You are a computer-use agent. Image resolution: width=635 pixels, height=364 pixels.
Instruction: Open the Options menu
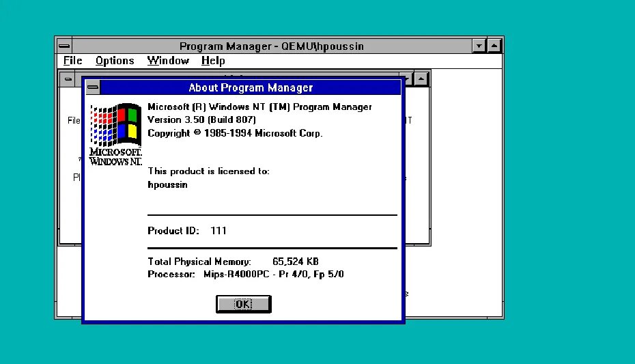(x=115, y=61)
